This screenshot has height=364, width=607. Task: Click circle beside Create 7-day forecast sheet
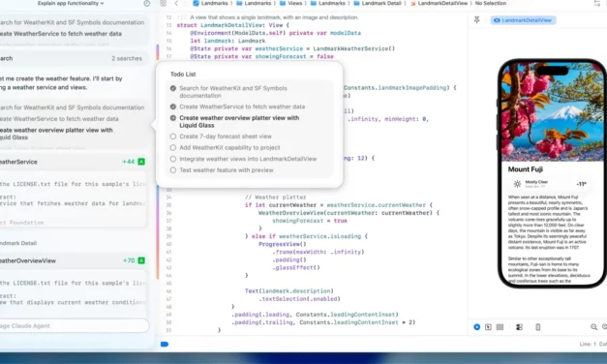coord(173,136)
